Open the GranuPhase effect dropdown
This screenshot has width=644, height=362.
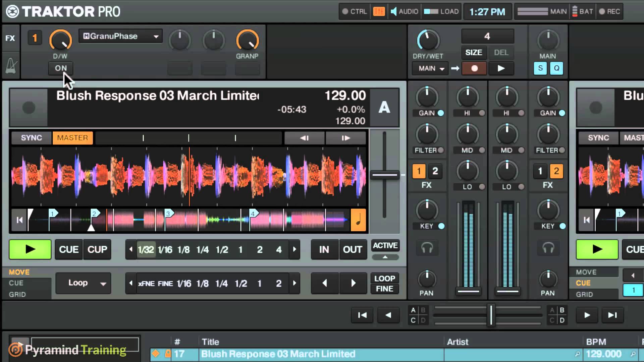pos(121,36)
